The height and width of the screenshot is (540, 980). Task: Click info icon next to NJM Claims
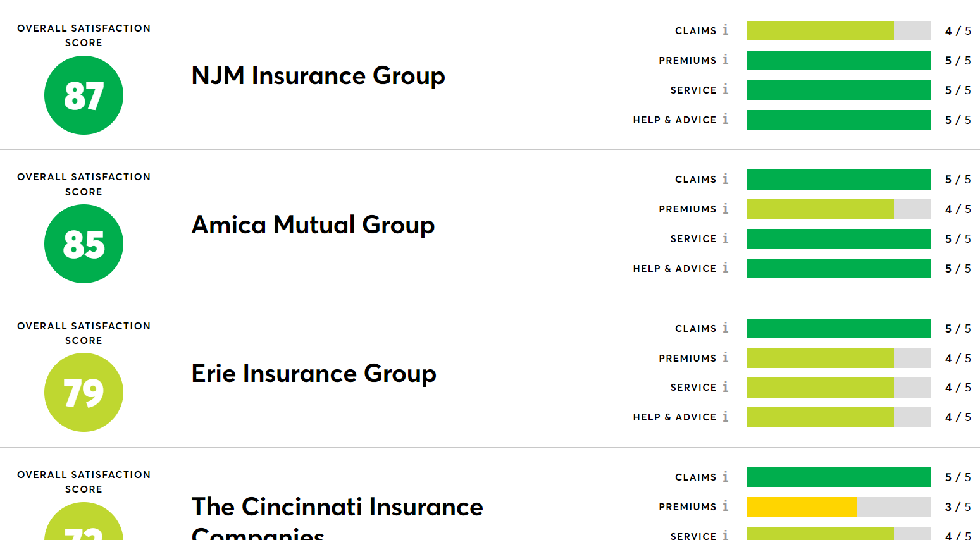point(726,30)
